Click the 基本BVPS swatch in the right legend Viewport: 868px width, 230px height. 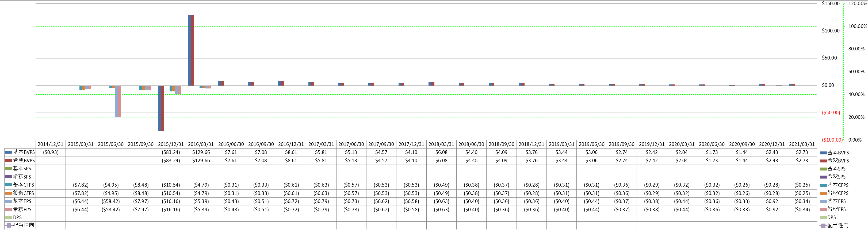pyautogui.click(x=823, y=153)
